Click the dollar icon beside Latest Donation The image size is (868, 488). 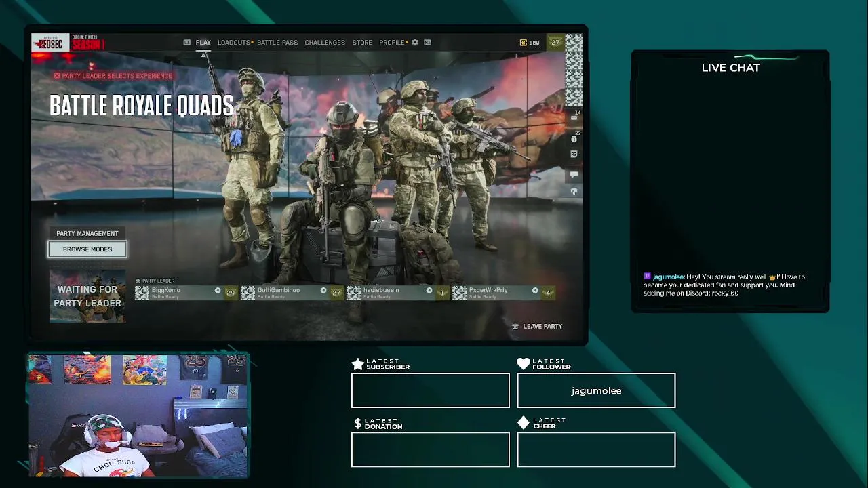click(x=358, y=424)
